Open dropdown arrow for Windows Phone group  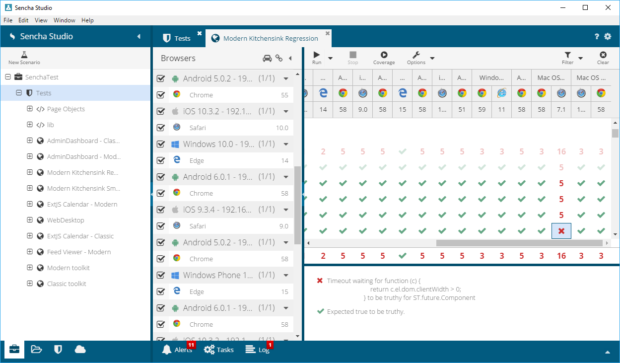[286, 275]
